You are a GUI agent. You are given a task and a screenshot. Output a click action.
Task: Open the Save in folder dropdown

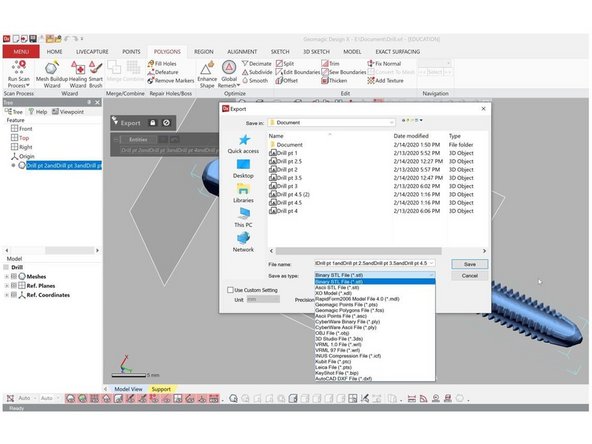click(392, 122)
